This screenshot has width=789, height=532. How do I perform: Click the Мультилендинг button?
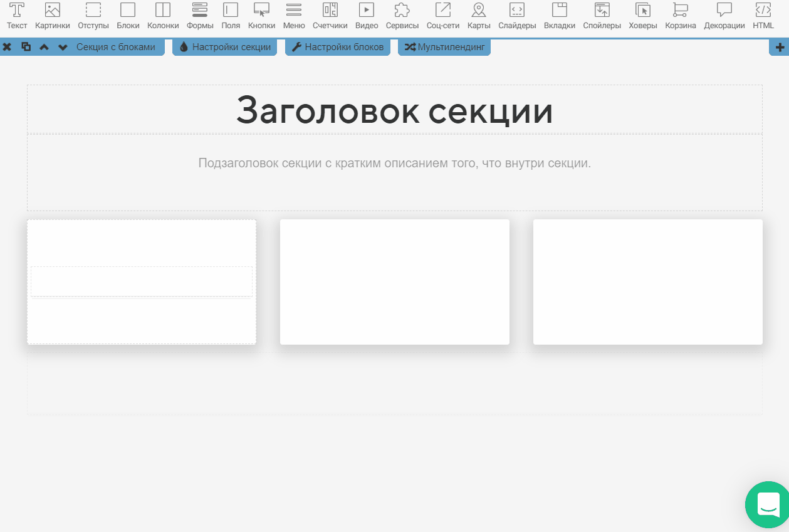(x=444, y=47)
